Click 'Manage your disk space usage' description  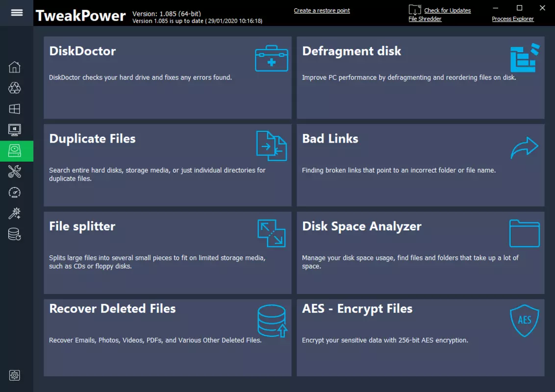[x=410, y=262]
